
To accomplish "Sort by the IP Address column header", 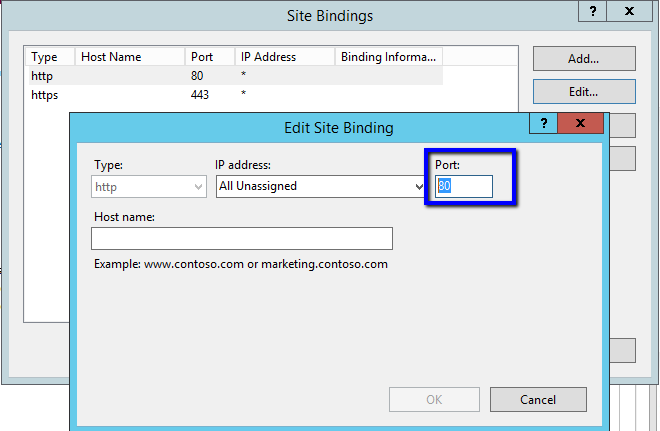I will (x=285, y=57).
